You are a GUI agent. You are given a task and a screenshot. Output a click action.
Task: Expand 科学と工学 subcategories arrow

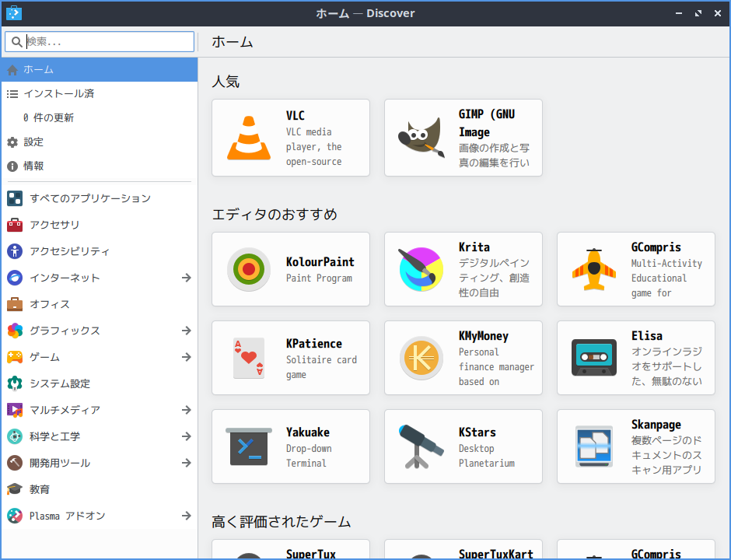[x=187, y=436]
